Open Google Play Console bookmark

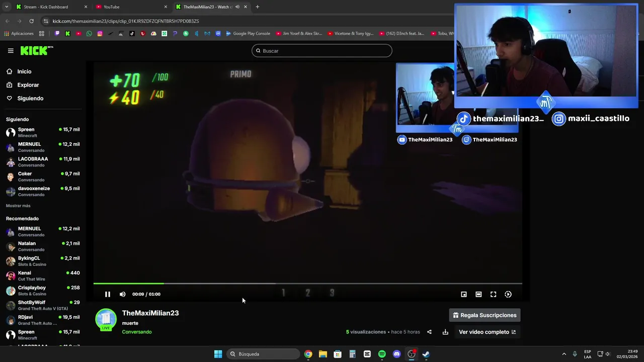pos(248,34)
